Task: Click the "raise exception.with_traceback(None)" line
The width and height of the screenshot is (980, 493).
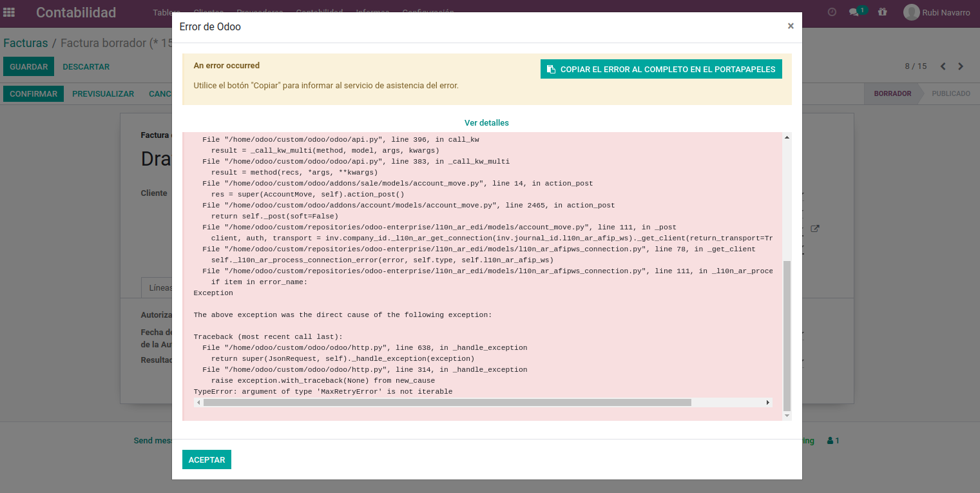Action: [x=323, y=381]
